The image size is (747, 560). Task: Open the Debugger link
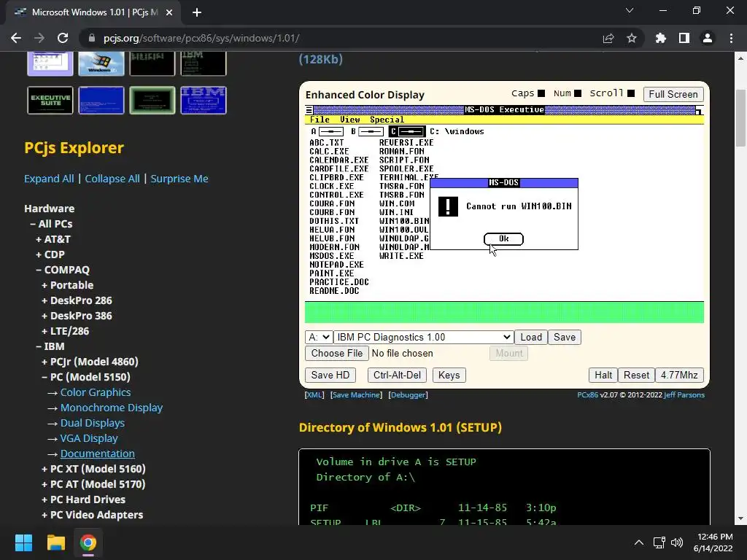pos(408,394)
